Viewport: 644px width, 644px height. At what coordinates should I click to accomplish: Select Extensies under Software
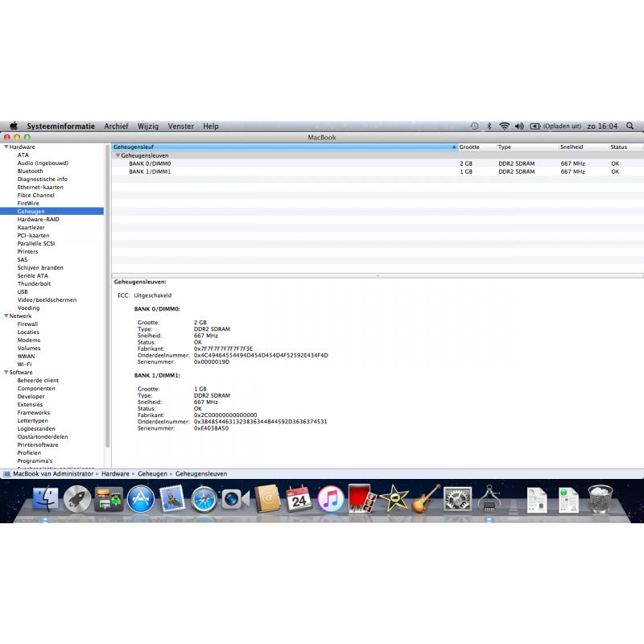(x=30, y=404)
